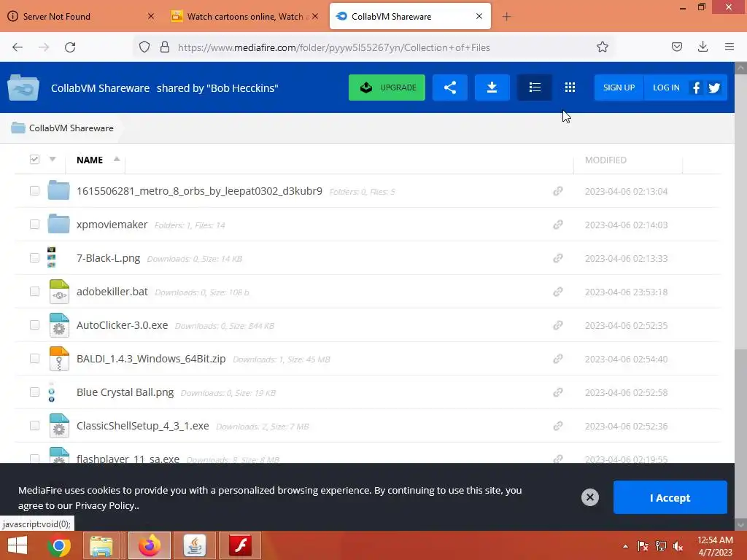Viewport: 747px width, 560px height.
Task: Sort by NAME column header
Action: (90, 160)
